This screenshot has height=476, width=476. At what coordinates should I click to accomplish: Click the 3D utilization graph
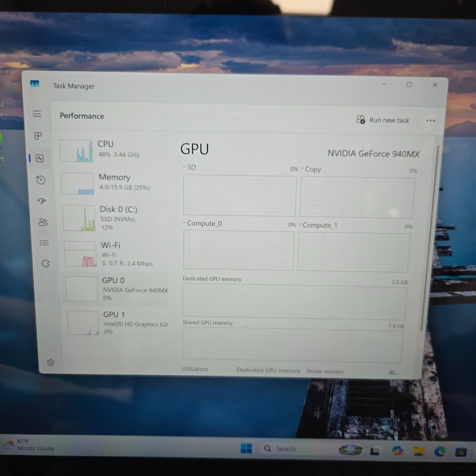point(240,195)
